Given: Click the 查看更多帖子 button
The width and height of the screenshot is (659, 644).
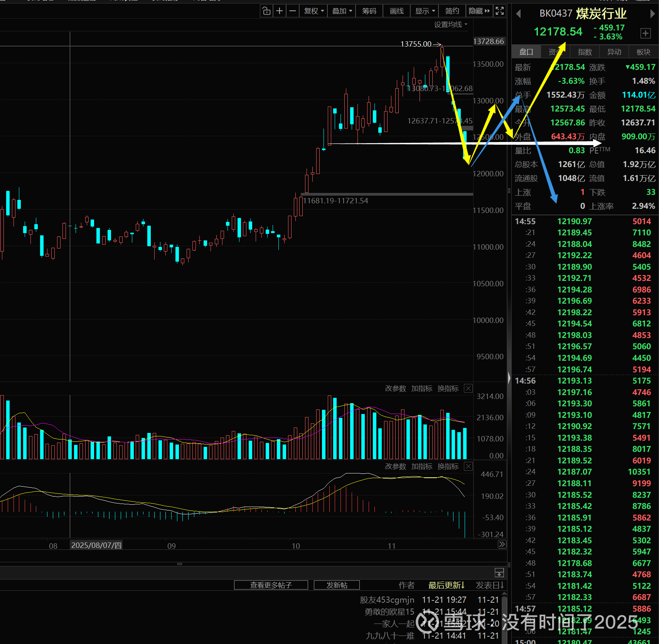Looking at the screenshot, I should pyautogui.click(x=271, y=585).
